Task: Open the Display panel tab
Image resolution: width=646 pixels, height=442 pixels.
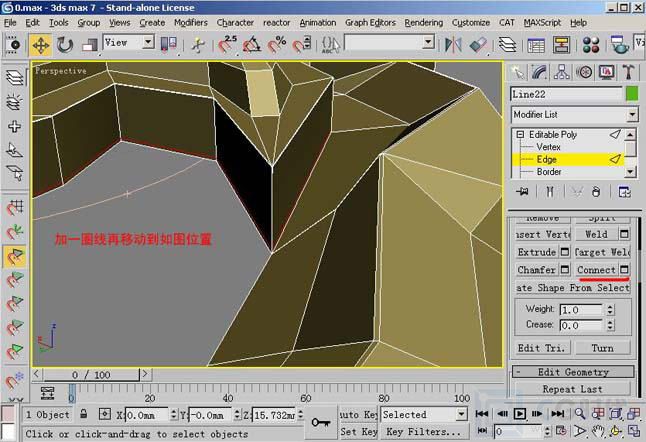Action: pyautogui.click(x=606, y=72)
